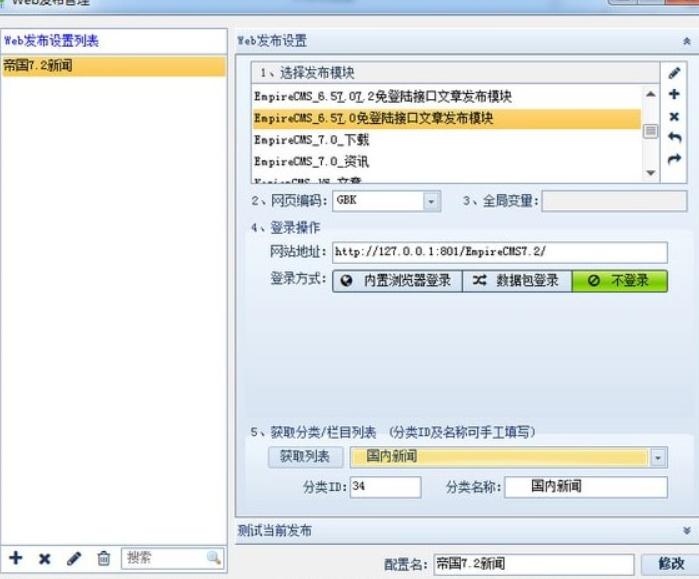This screenshot has width=699, height=579.
Task: Click the trash can icon in left toolbar
Action: [103, 558]
